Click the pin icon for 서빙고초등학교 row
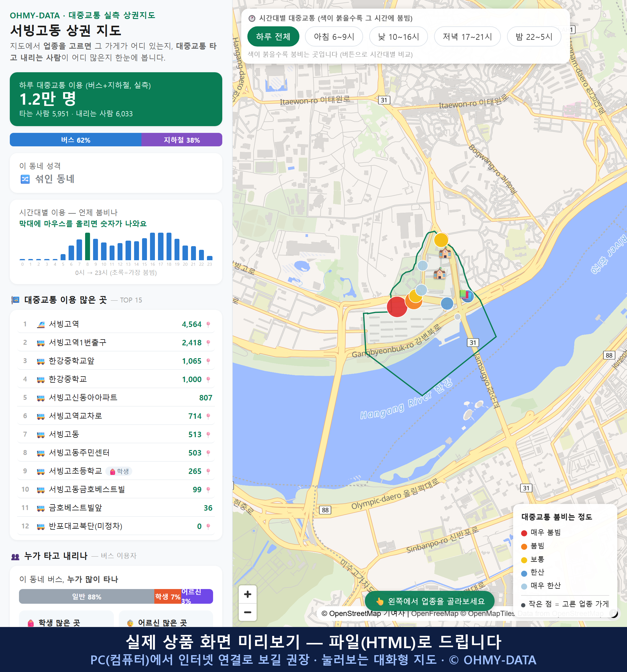This screenshot has height=672, width=627. 208,471
